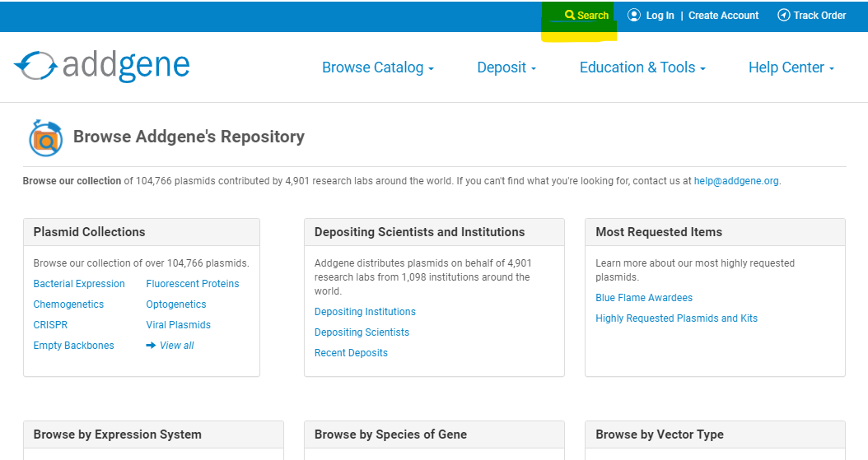Open the Log In link
This screenshot has height=460, width=868.
click(x=660, y=16)
